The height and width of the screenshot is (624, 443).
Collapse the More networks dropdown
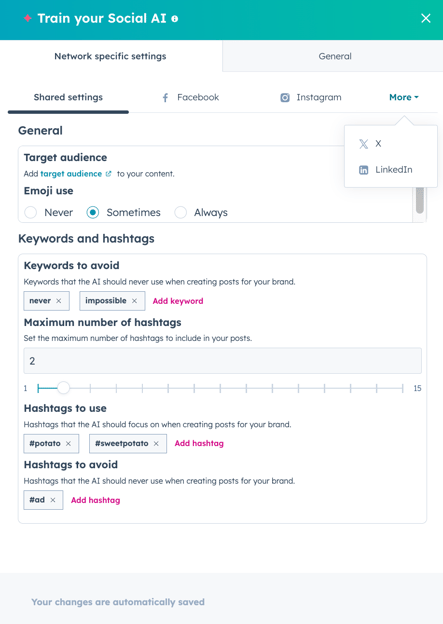pyautogui.click(x=404, y=98)
